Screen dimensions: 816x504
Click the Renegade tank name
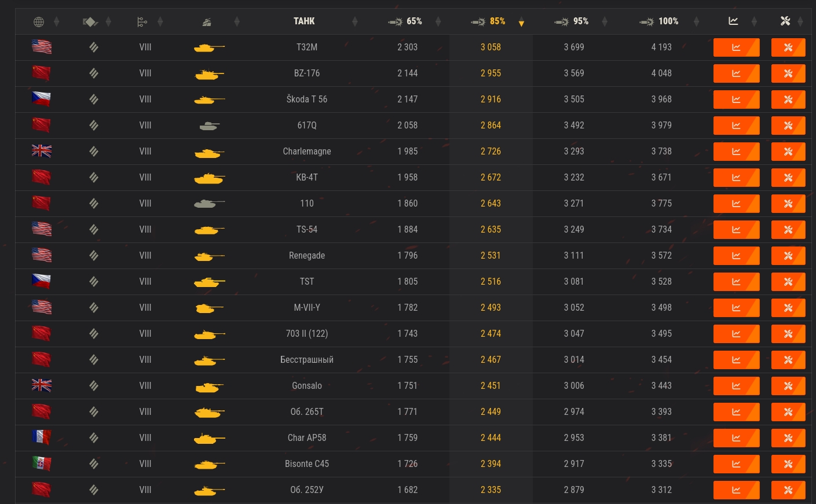click(307, 256)
